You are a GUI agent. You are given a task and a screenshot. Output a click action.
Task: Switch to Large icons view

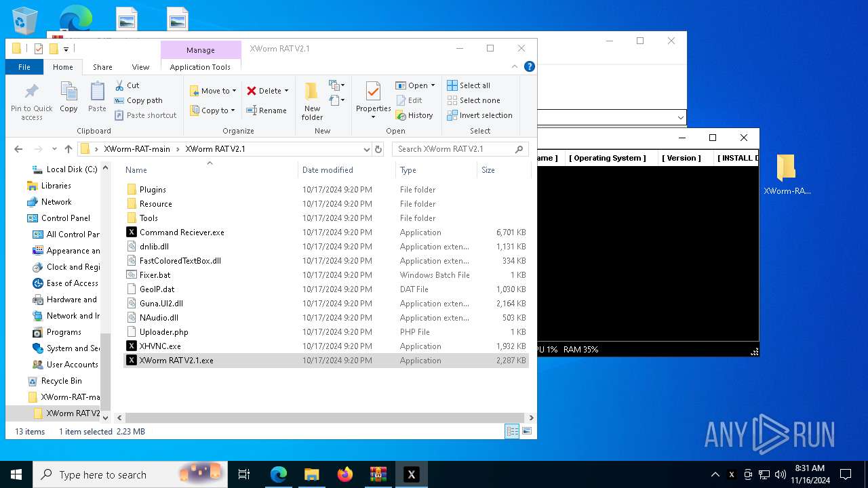click(x=526, y=431)
